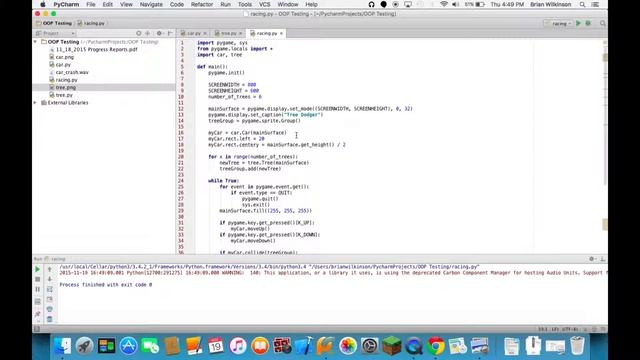Click the trash clear all icon in Run panel
The height and width of the screenshot is (360, 640).
point(50,319)
